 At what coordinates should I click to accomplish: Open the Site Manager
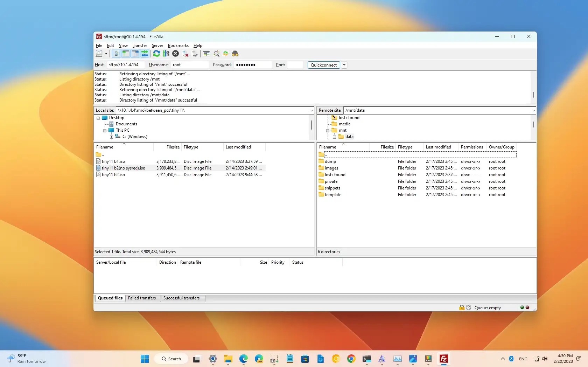click(x=99, y=54)
